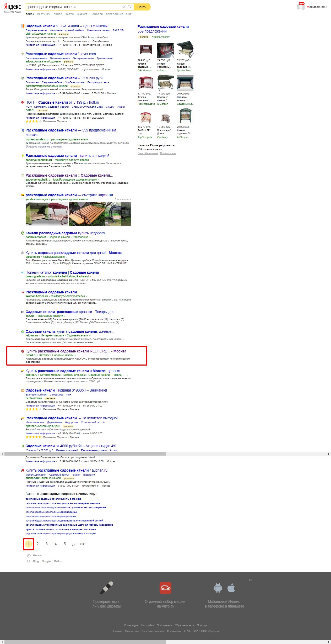This screenshot has height=644, width=331.
Task: Clear the search query with the X icon
Action: point(124,7)
